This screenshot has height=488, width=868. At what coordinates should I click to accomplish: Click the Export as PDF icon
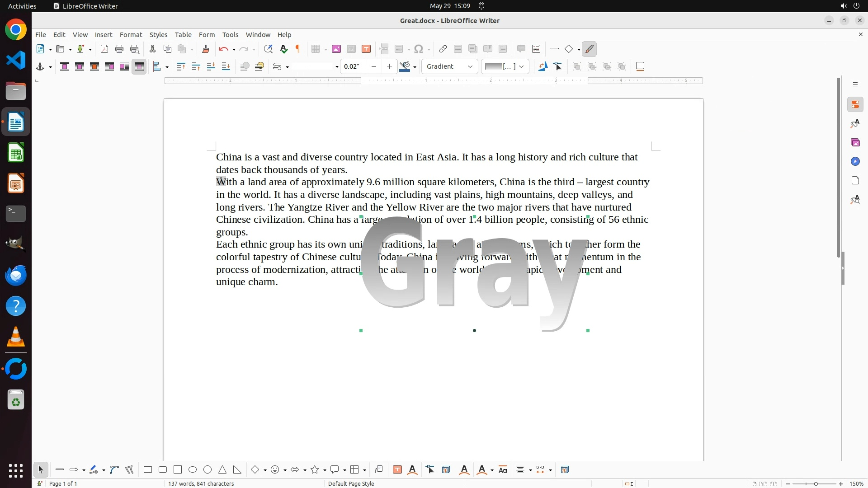click(x=104, y=49)
